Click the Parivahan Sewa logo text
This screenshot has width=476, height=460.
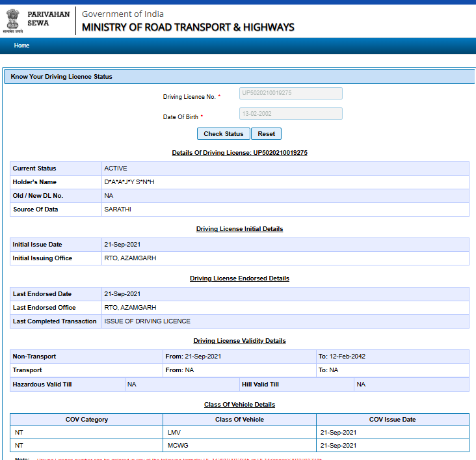coord(48,18)
